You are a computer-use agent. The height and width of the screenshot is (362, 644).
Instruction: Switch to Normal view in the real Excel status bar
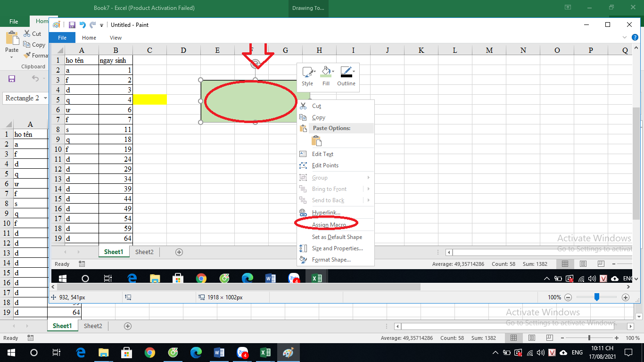tap(514, 338)
